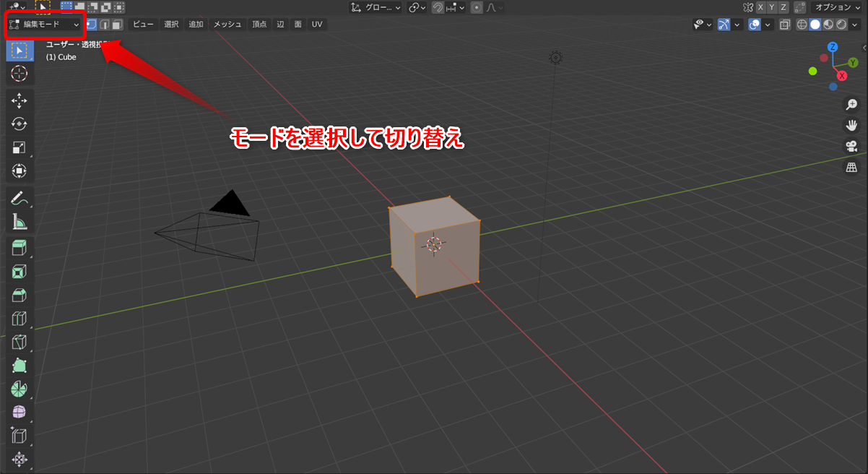Select the Rotate tool
The width and height of the screenshot is (868, 474).
pos(19,124)
